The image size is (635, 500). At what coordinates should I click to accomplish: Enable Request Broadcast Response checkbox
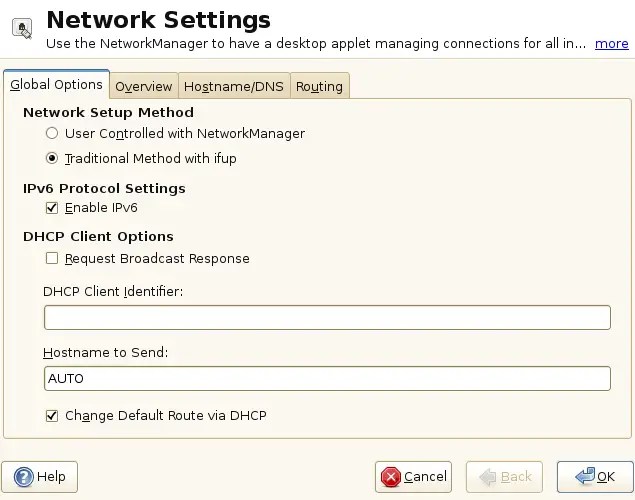52,258
